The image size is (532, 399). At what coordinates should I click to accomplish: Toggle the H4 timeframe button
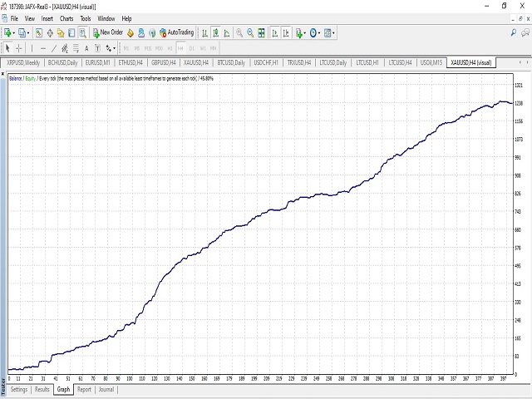[180, 48]
